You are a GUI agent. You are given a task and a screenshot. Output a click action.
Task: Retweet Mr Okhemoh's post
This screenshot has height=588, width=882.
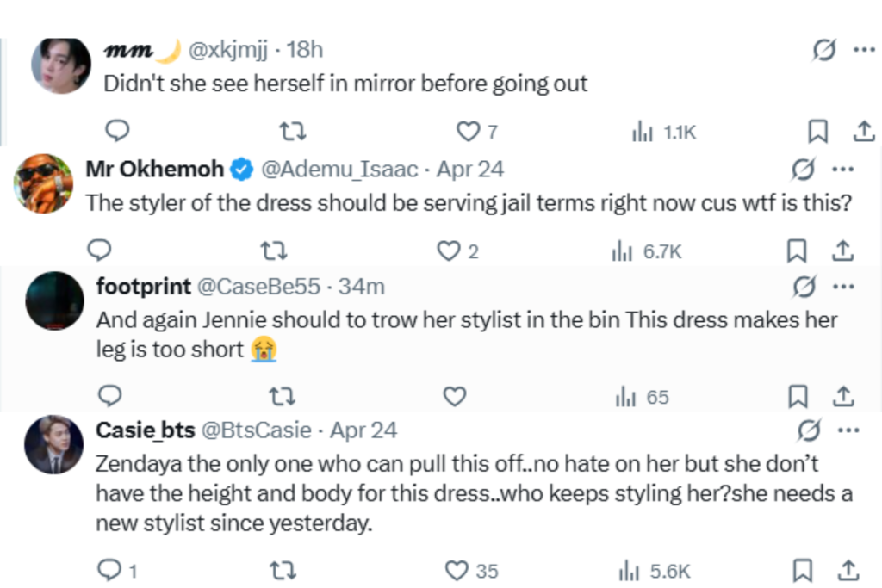[x=274, y=251]
